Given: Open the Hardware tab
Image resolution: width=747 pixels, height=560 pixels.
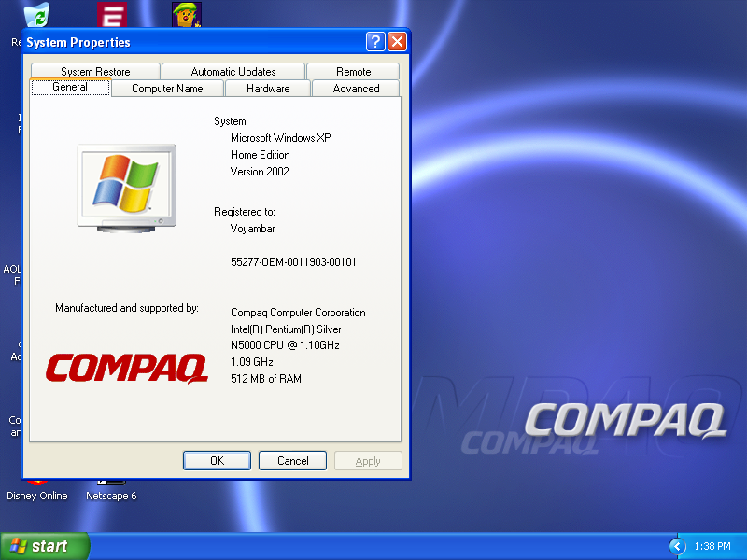Looking at the screenshot, I should pyautogui.click(x=268, y=89).
